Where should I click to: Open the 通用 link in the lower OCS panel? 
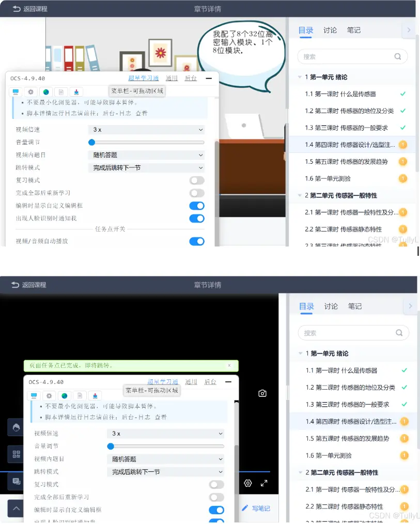[x=191, y=382]
